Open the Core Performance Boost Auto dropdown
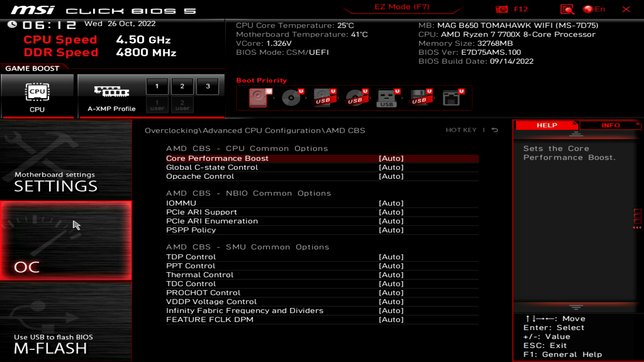This screenshot has width=644, height=362. click(x=391, y=158)
